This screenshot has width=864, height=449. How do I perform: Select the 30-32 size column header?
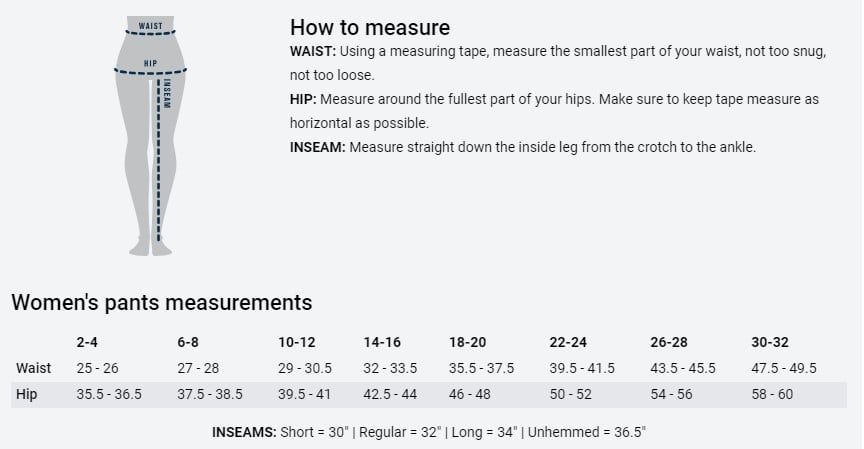click(x=770, y=342)
